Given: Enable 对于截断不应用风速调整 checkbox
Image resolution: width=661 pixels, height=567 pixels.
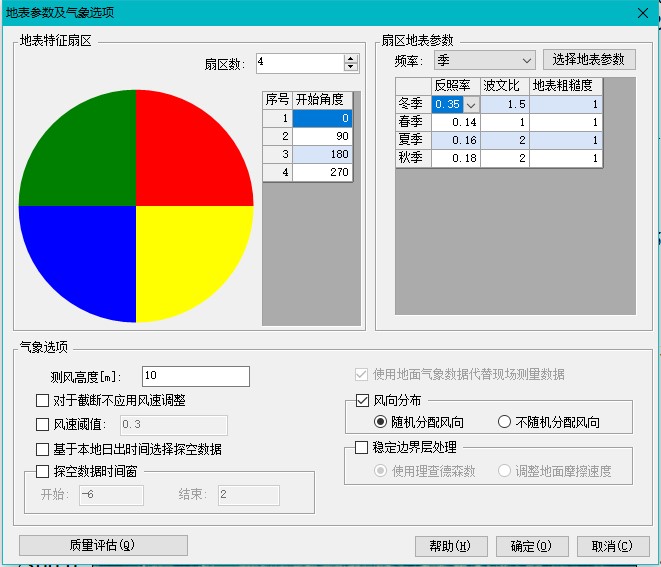Looking at the screenshot, I should (x=42, y=401).
